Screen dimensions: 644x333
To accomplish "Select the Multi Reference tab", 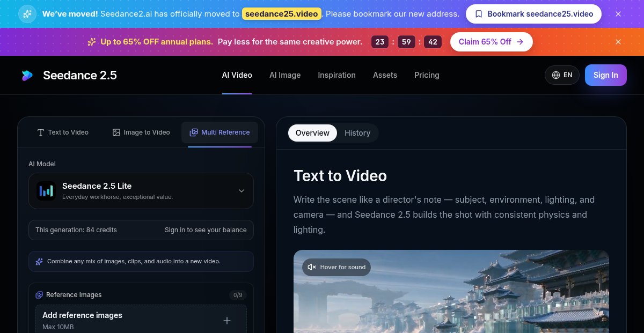I will [219, 132].
